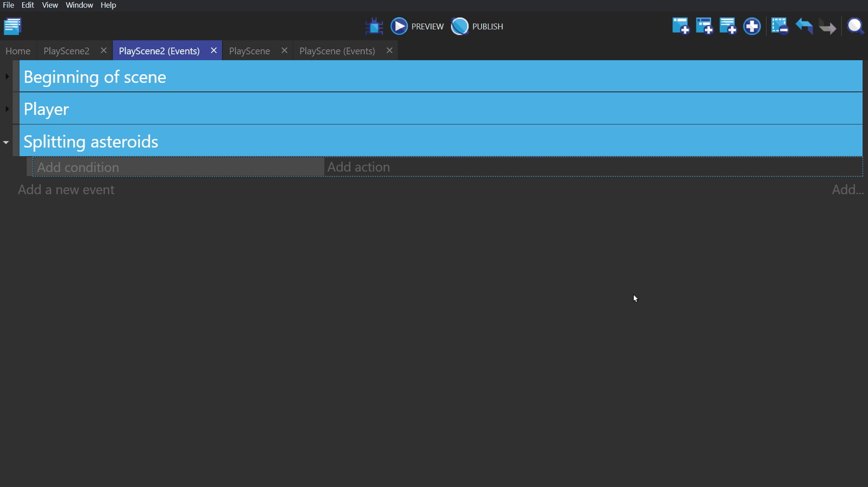Open the Window menu
The height and width of the screenshot is (487, 868).
79,5
